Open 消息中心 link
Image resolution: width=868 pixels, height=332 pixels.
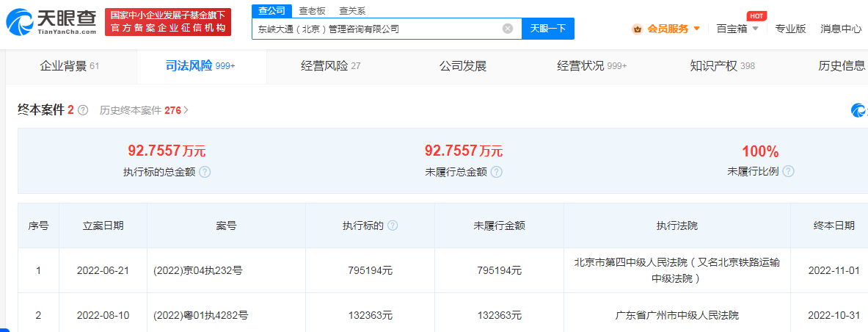pos(841,29)
